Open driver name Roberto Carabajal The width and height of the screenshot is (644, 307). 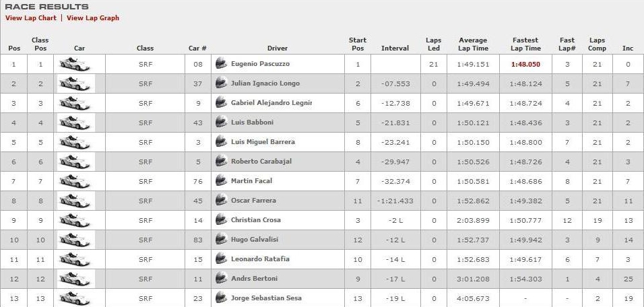(x=261, y=162)
